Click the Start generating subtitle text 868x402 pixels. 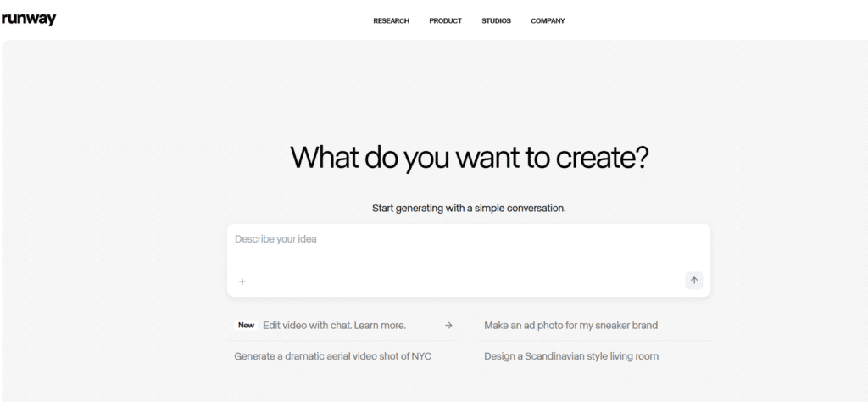coord(468,208)
